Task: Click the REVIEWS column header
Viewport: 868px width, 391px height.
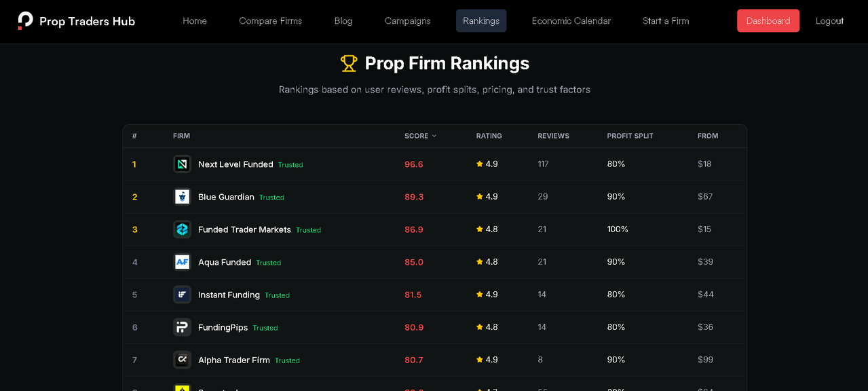Action: pos(554,136)
